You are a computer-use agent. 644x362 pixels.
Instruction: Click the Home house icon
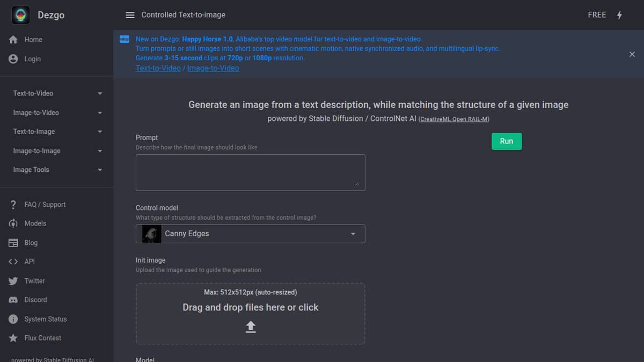click(x=13, y=40)
